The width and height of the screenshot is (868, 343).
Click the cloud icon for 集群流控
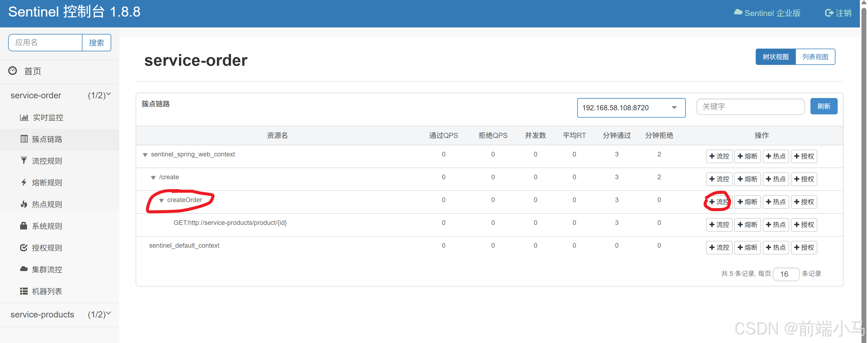point(24,269)
